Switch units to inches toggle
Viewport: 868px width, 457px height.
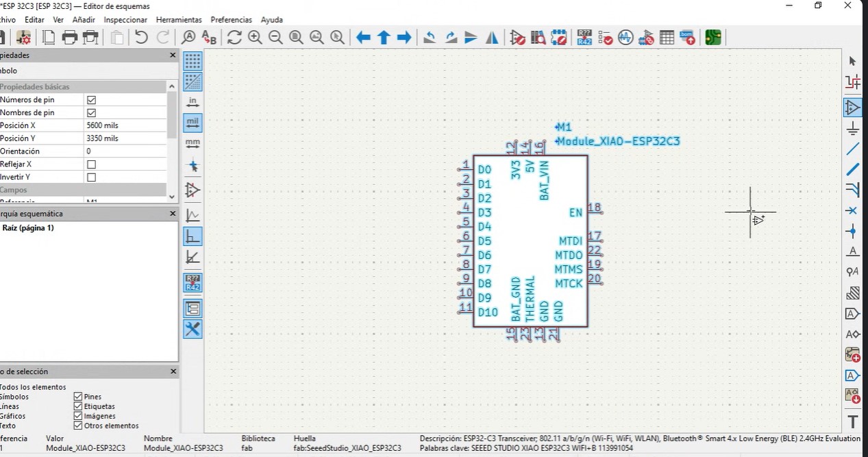(193, 102)
